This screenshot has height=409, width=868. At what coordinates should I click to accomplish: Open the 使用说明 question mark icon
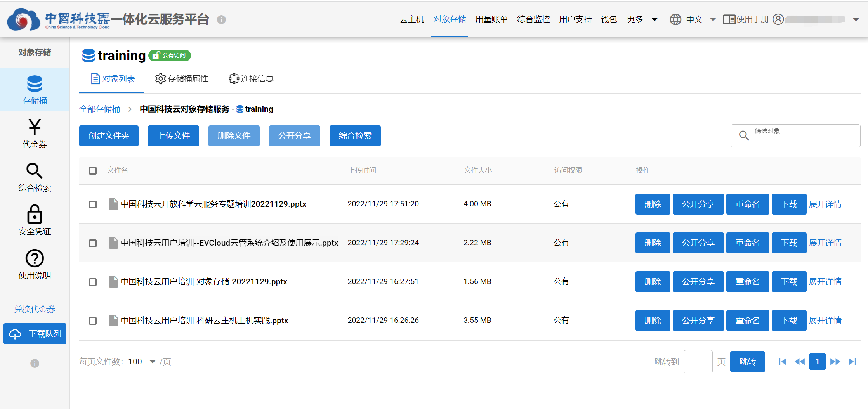click(x=35, y=258)
